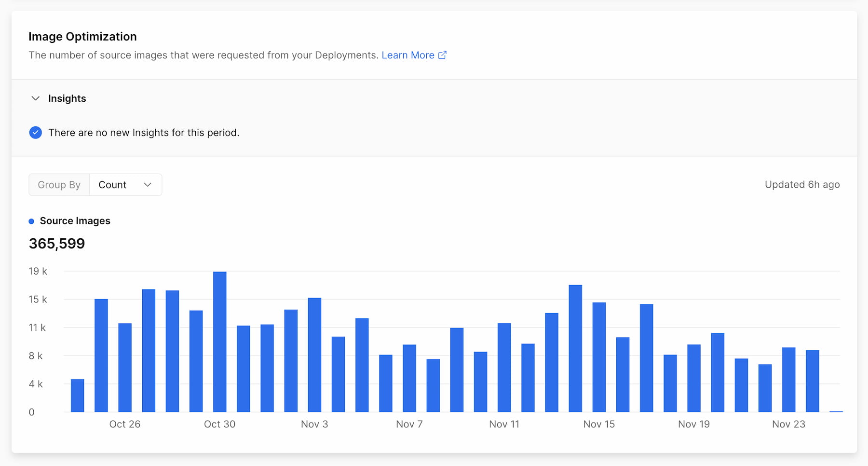Image resolution: width=868 pixels, height=466 pixels.
Task: Click the Group By label
Action: (59, 185)
